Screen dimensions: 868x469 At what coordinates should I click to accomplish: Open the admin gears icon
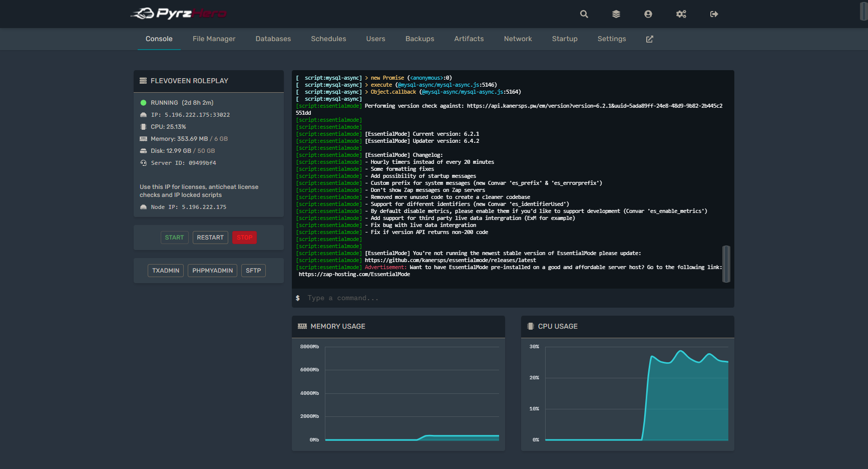click(x=681, y=14)
